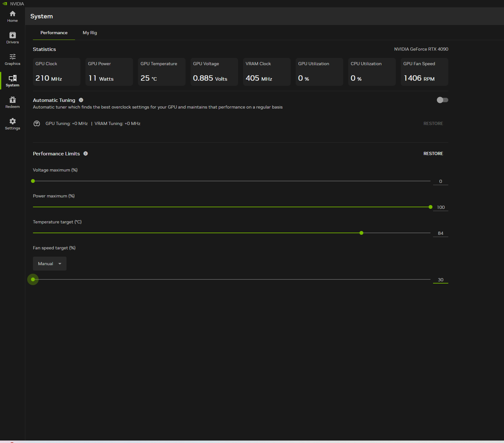
Task: Click the Voltage maximum slider handle
Action: click(x=33, y=181)
